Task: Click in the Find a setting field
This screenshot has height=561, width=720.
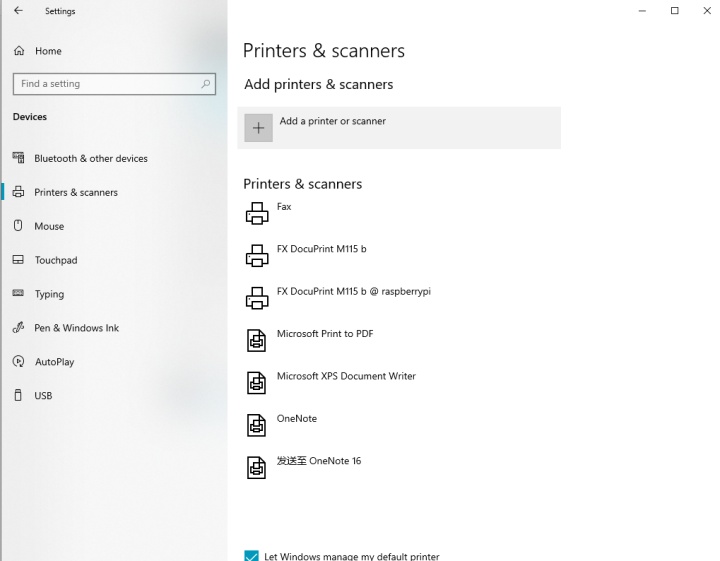Action: [114, 84]
